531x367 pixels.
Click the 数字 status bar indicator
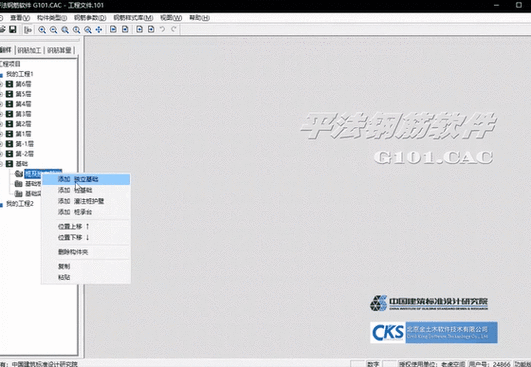pyautogui.click(x=373, y=364)
